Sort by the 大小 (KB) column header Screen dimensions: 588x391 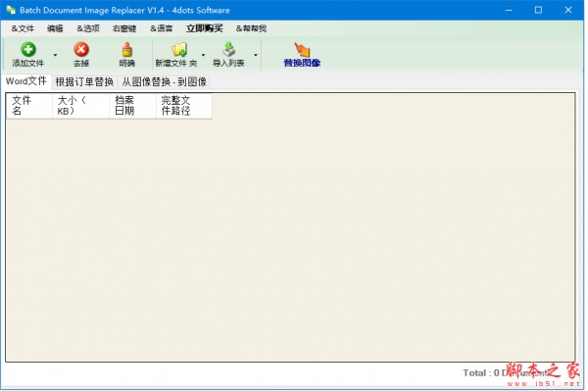coord(81,106)
